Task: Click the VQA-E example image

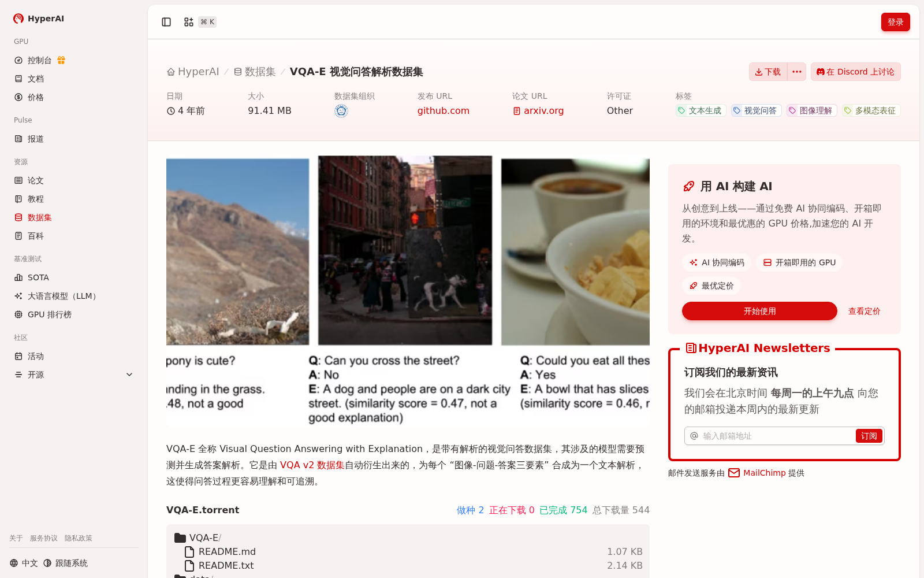Action: [x=408, y=291]
